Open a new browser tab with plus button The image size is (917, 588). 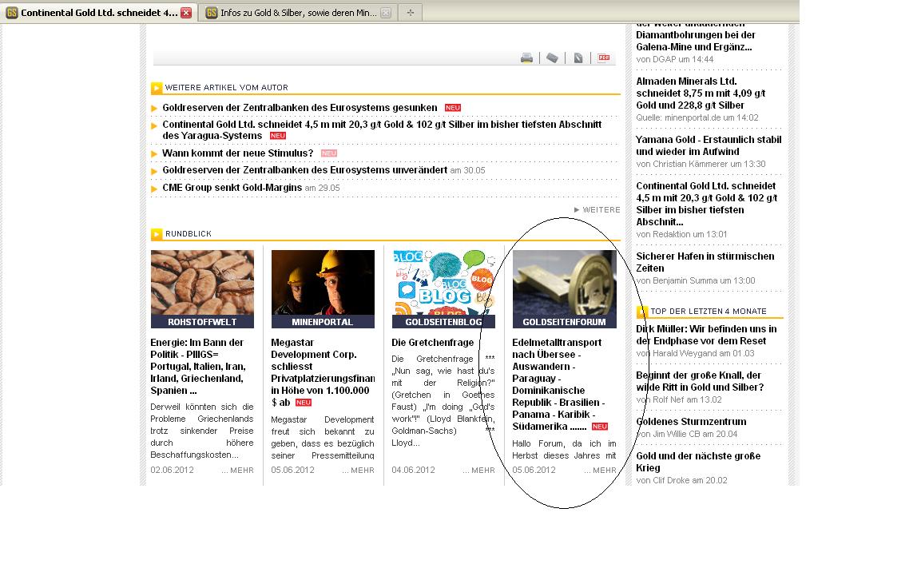pyautogui.click(x=411, y=13)
